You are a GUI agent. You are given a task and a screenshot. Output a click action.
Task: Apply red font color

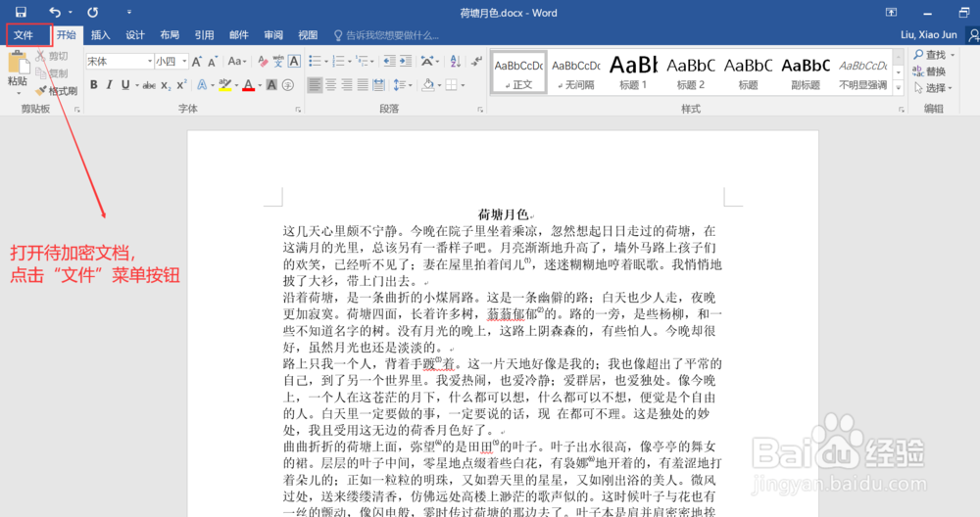pyautogui.click(x=248, y=85)
